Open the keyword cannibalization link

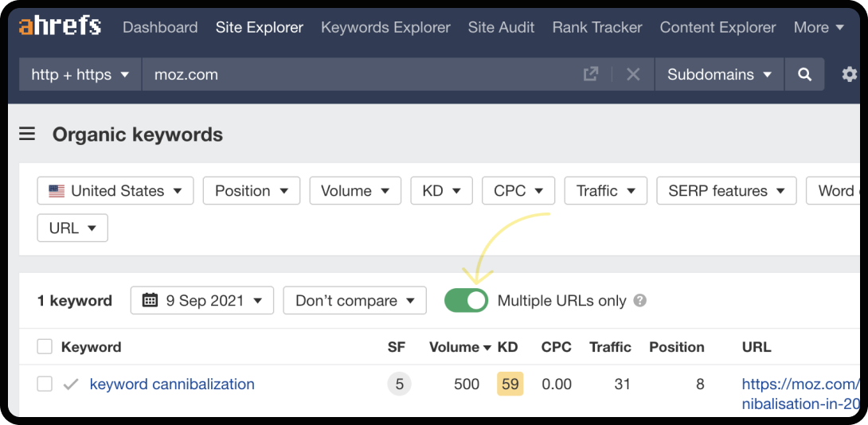point(172,384)
